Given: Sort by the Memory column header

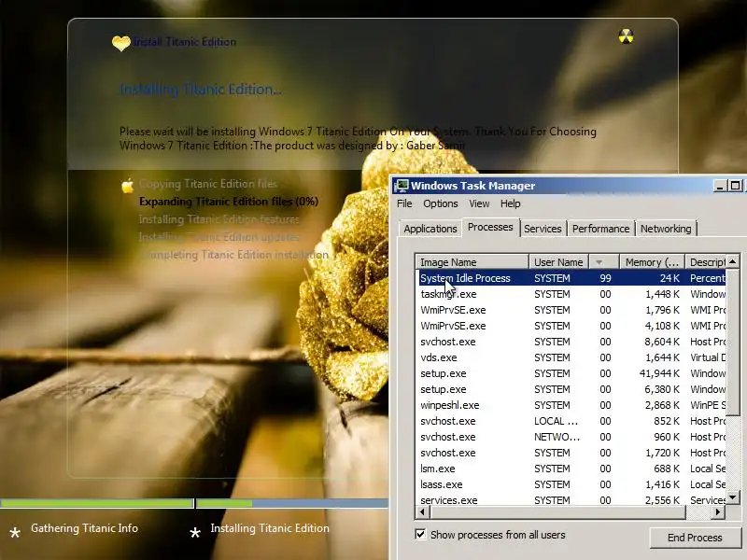Looking at the screenshot, I should (x=652, y=262).
